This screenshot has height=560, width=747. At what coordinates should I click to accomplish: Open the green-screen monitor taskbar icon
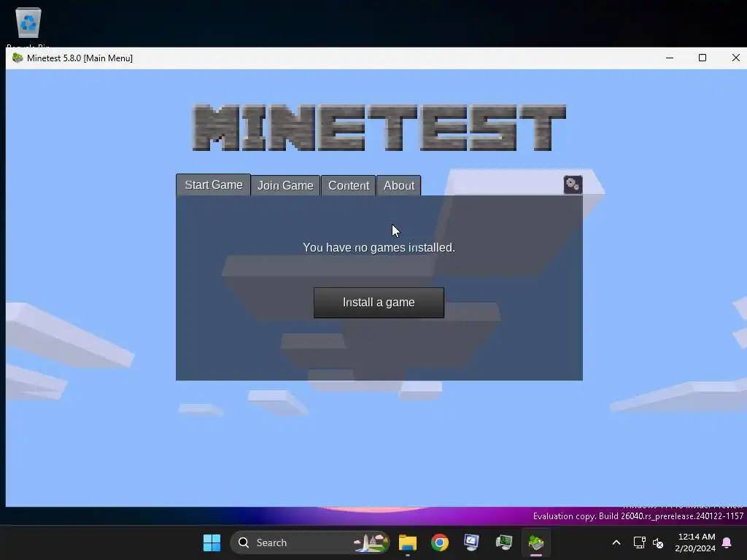pyautogui.click(x=503, y=542)
